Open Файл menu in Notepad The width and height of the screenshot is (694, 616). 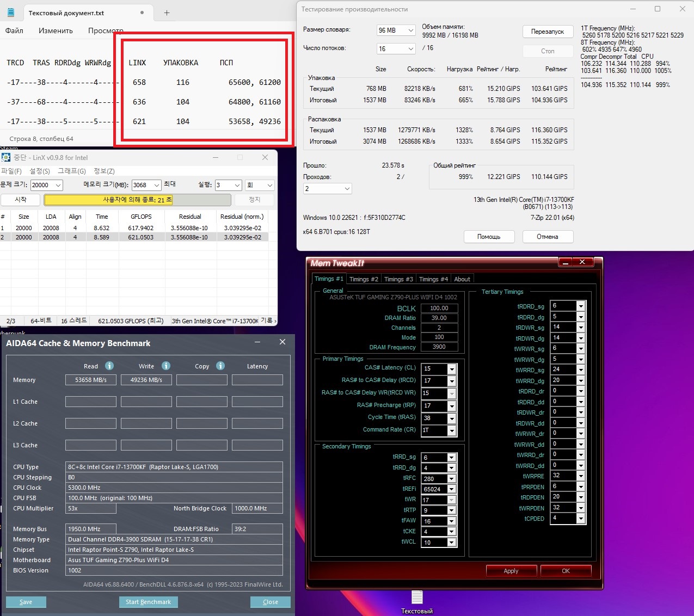coord(14,30)
